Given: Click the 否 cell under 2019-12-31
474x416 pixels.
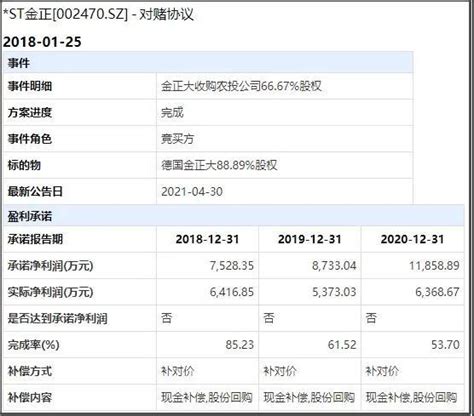Looking at the screenshot, I should click(269, 318).
